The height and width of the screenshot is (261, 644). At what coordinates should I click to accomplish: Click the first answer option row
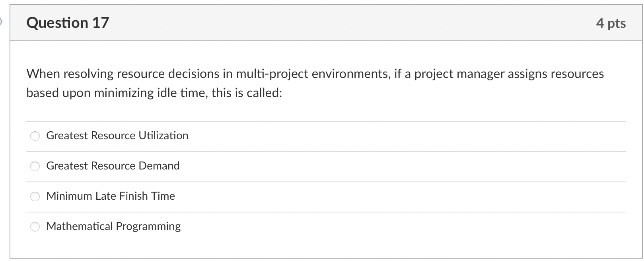[x=199, y=136]
